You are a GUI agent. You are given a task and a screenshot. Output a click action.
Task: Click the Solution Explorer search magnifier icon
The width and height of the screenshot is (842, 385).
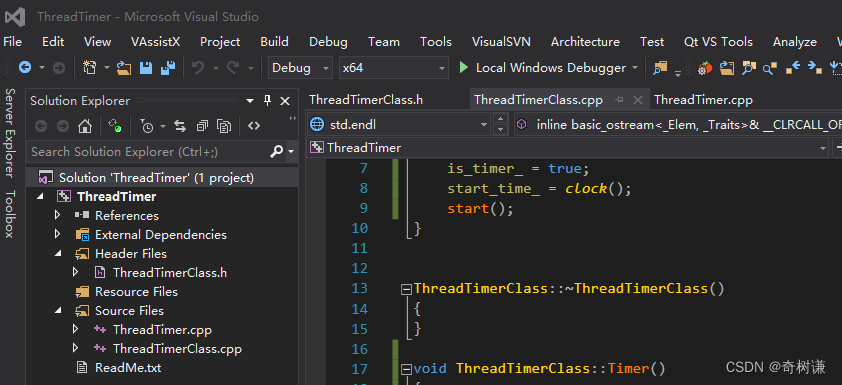point(276,152)
